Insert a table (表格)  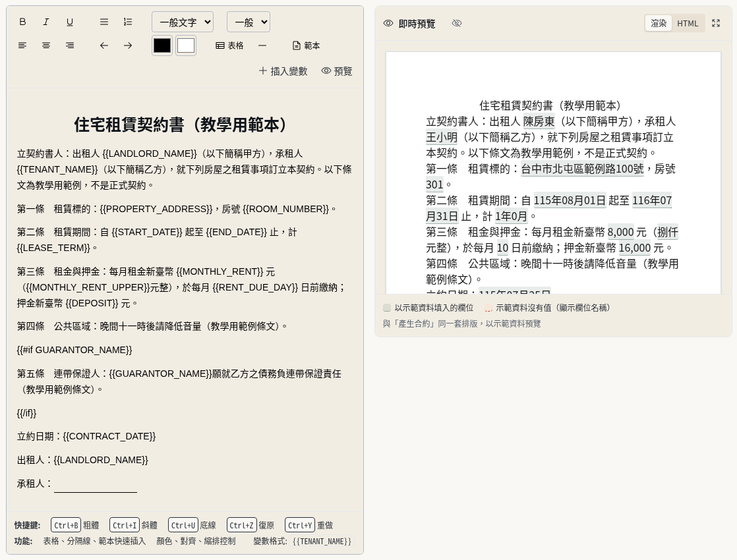click(x=229, y=45)
